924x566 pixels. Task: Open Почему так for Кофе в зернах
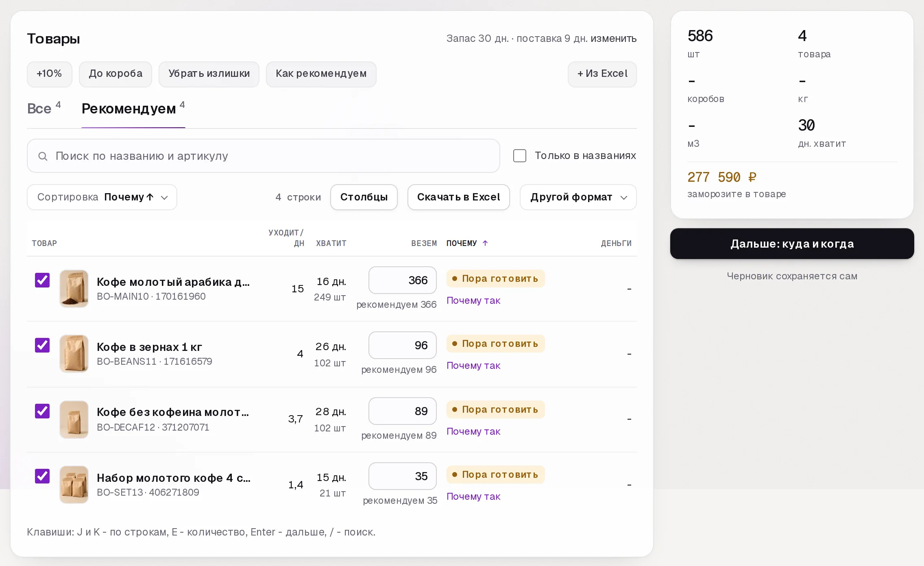pyautogui.click(x=473, y=366)
